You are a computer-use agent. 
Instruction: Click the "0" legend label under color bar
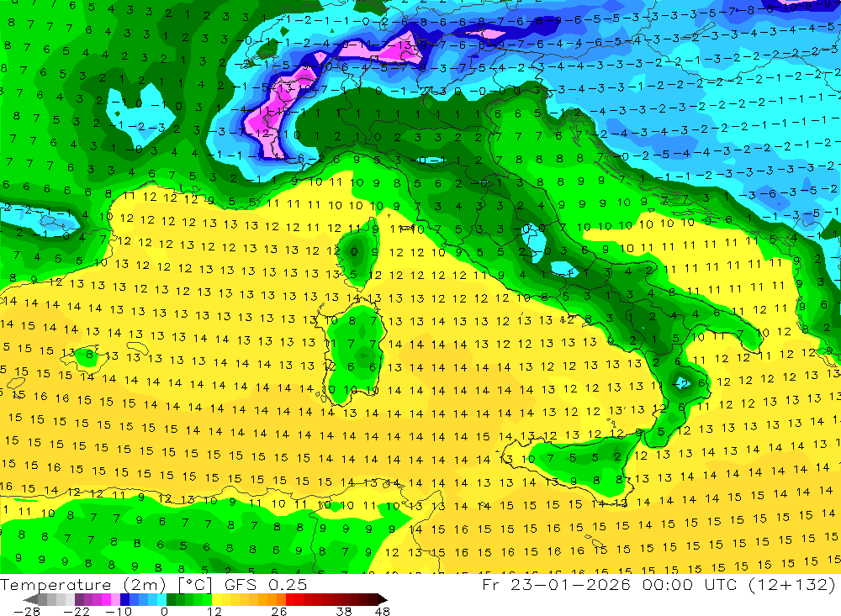pyautogui.click(x=164, y=611)
